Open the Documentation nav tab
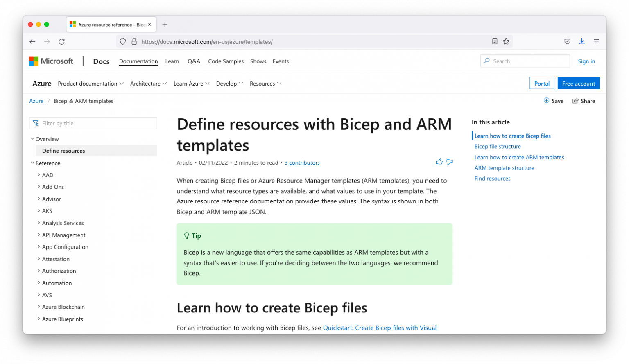Screen dimensions: 629x364 [138, 61]
